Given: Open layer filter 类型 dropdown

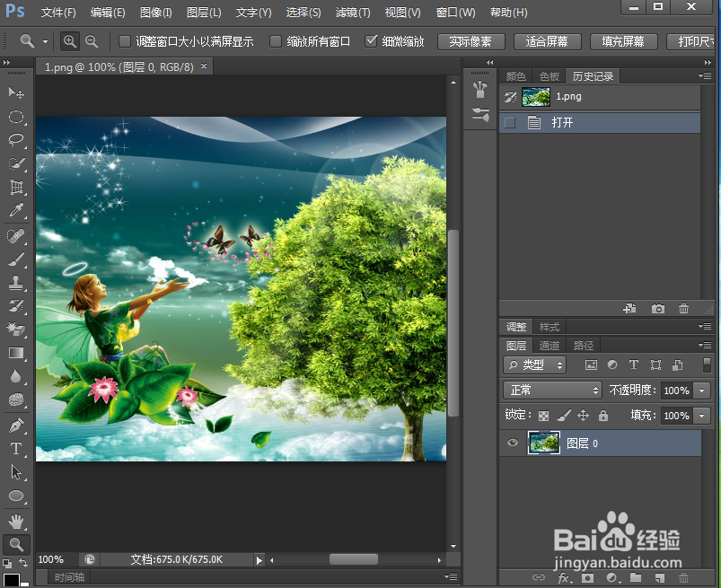Looking at the screenshot, I should [535, 365].
